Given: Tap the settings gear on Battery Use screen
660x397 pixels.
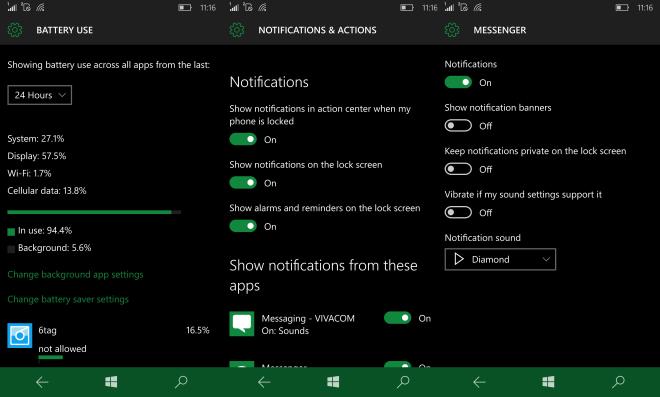Looking at the screenshot, I should (x=15, y=30).
